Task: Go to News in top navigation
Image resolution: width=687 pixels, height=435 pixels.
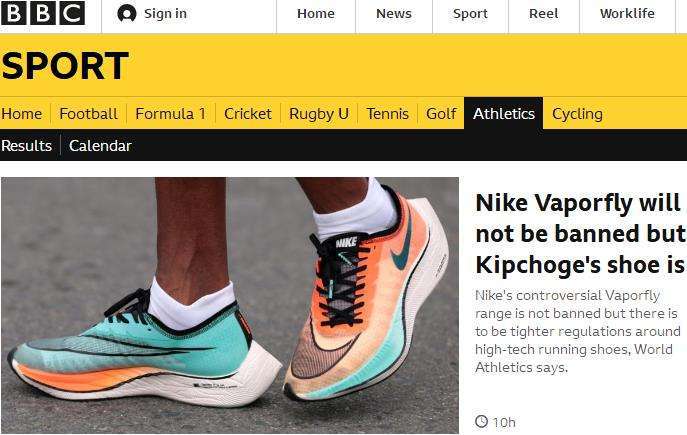Action: point(394,14)
